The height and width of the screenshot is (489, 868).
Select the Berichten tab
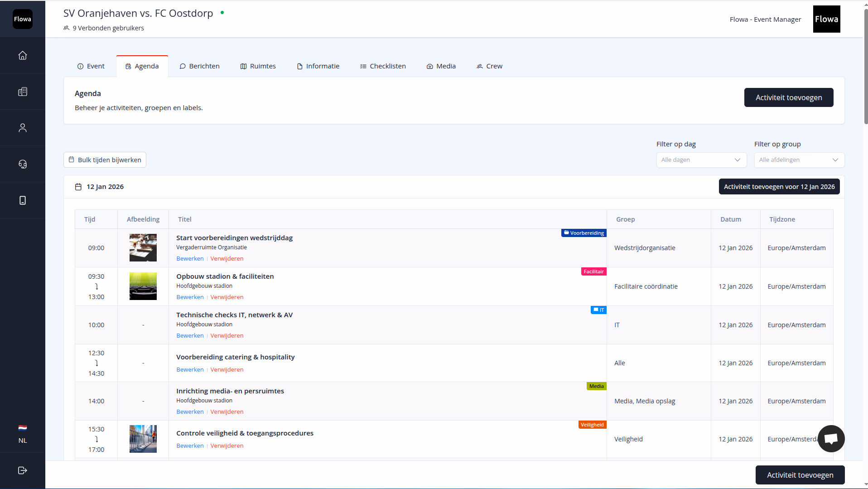pyautogui.click(x=199, y=66)
